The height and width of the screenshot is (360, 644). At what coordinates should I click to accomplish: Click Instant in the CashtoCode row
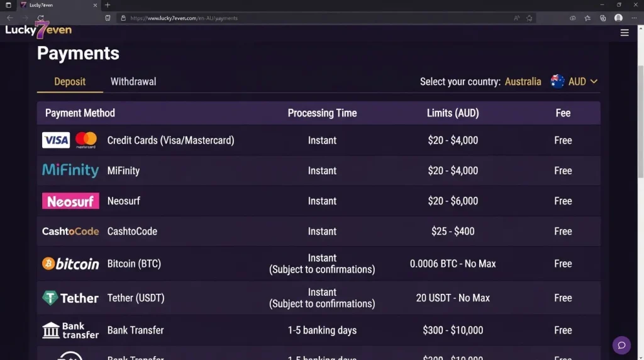coord(322,232)
